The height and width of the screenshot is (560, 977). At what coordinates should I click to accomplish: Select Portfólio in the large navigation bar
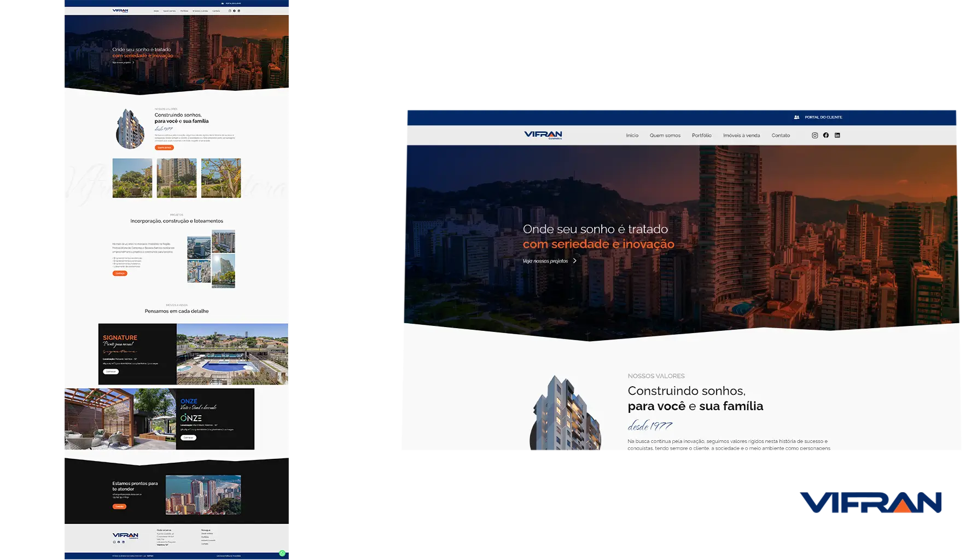[x=701, y=136]
